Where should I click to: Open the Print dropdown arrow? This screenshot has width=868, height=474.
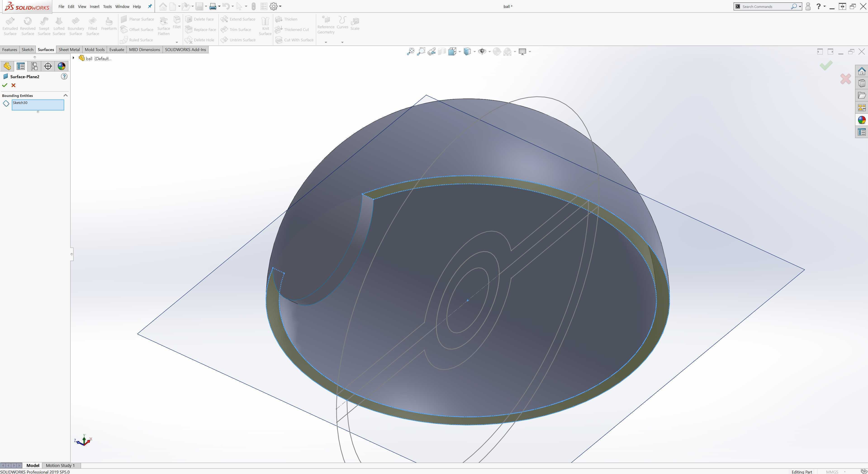219,6
